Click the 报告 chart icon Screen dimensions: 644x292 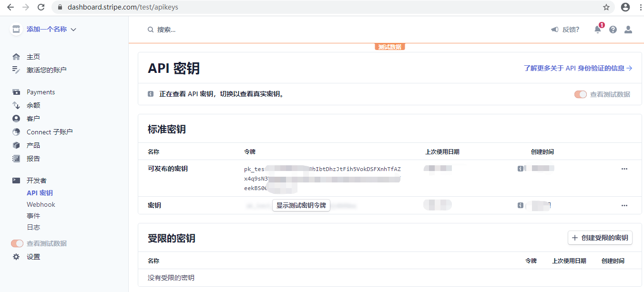16,159
